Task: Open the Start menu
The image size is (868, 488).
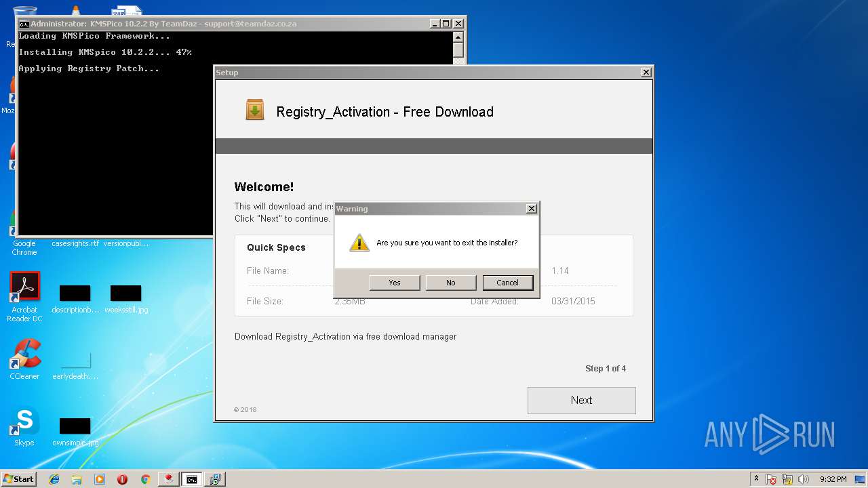Action: 18,479
